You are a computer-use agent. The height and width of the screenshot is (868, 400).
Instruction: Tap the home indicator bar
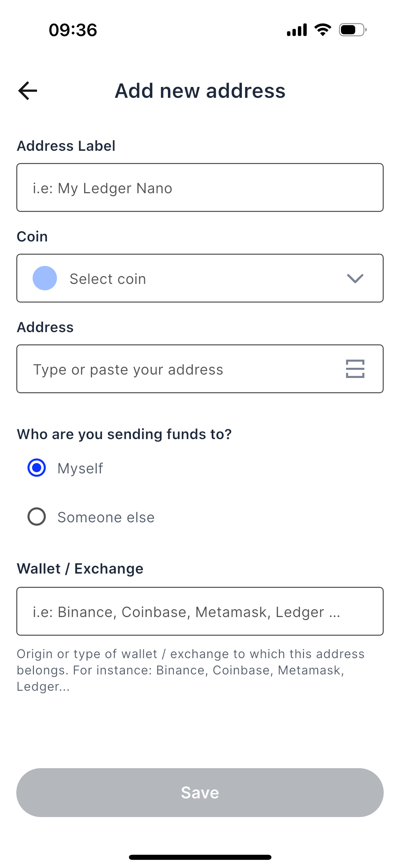point(200,857)
